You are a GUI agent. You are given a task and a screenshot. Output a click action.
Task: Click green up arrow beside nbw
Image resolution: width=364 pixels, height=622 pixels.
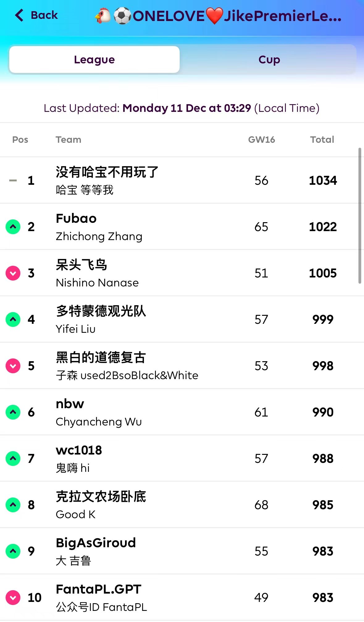[13, 412]
